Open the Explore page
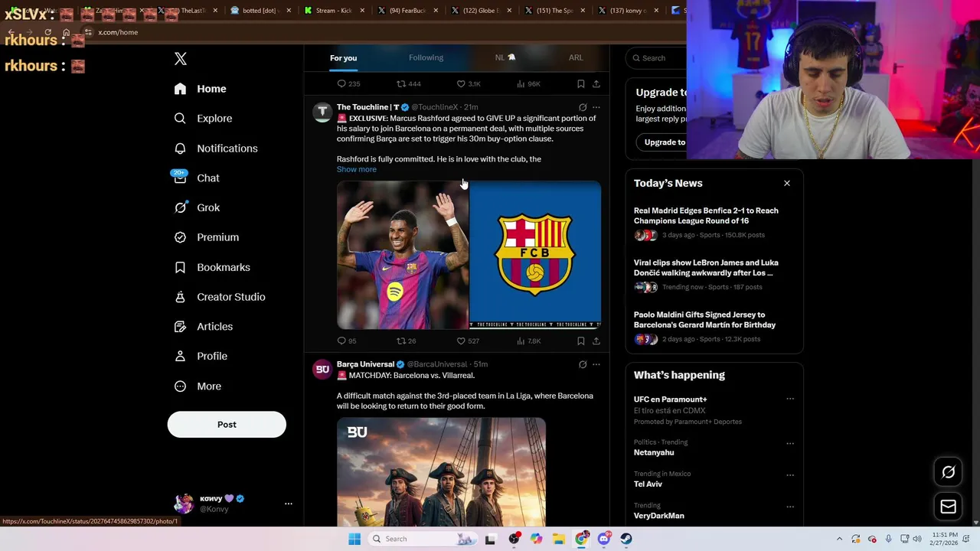This screenshot has height=551, width=980. coord(203,119)
